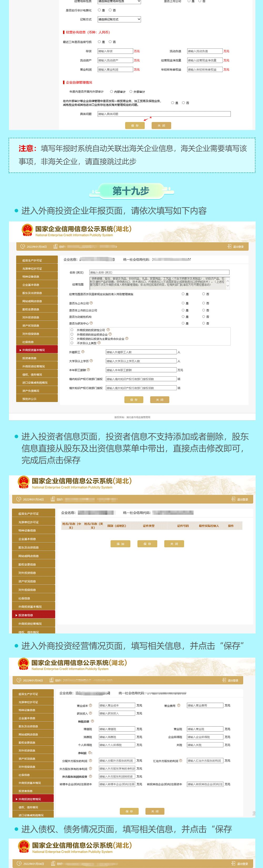Click help icon after 外商投资的以投资为主要业务合伙企业
This screenshot has width=263, height=868.
tap(127, 339)
